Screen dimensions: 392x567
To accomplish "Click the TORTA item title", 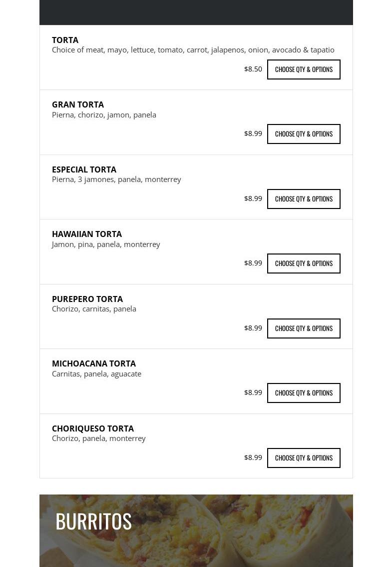I will [65, 40].
